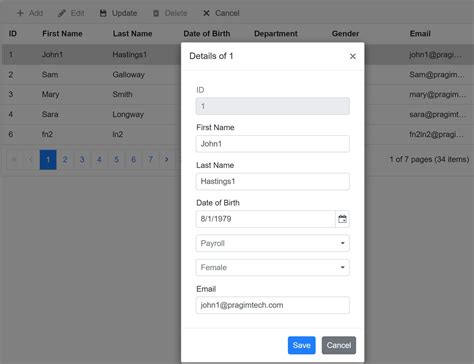Select the John1 cell in grid
The width and height of the screenshot is (474, 364).
52,55
